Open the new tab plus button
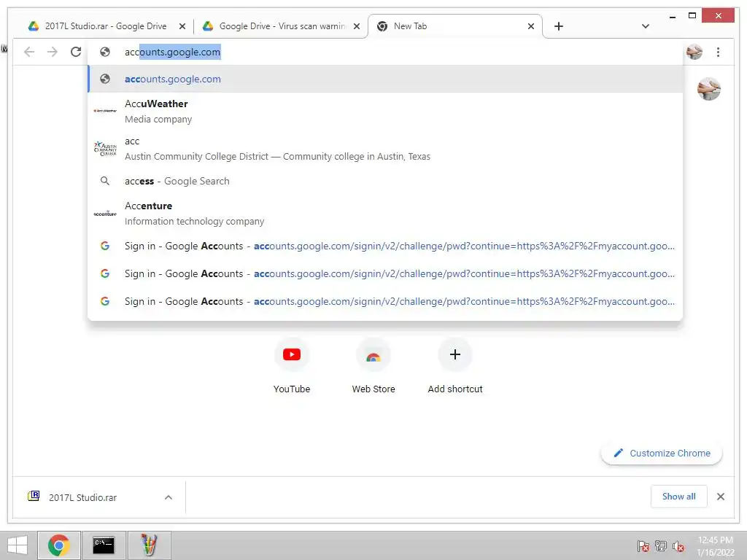Viewport: 747px width, 560px height. (x=559, y=26)
